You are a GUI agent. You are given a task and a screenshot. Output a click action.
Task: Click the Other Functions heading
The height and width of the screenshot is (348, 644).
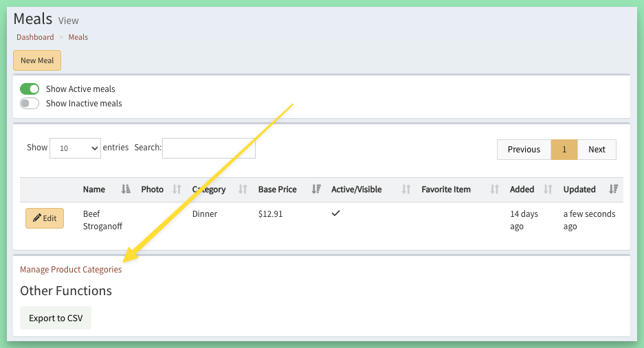pos(66,290)
